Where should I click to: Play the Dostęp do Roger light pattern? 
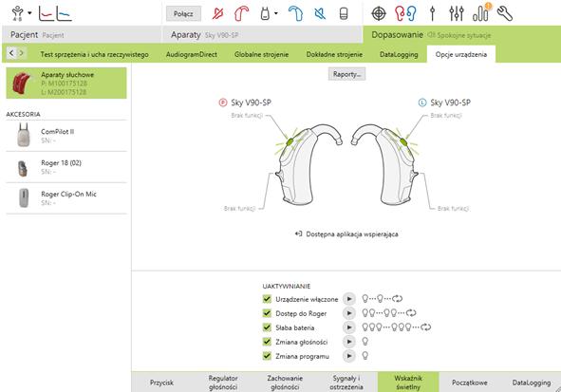(349, 313)
